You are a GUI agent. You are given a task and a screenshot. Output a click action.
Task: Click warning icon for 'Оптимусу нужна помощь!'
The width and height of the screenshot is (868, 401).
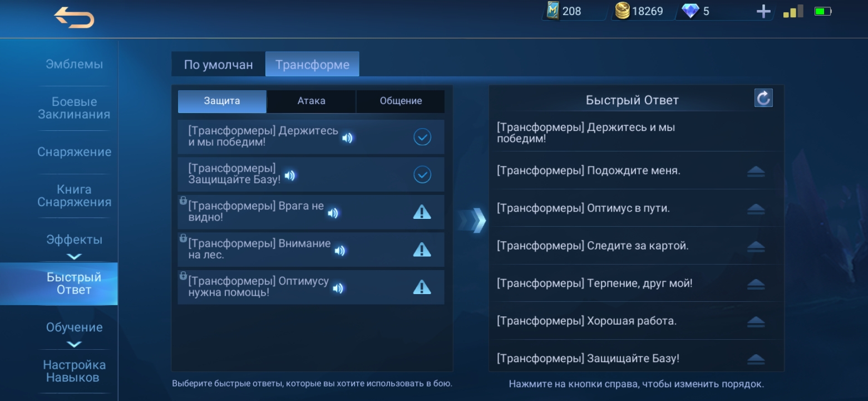[422, 287]
